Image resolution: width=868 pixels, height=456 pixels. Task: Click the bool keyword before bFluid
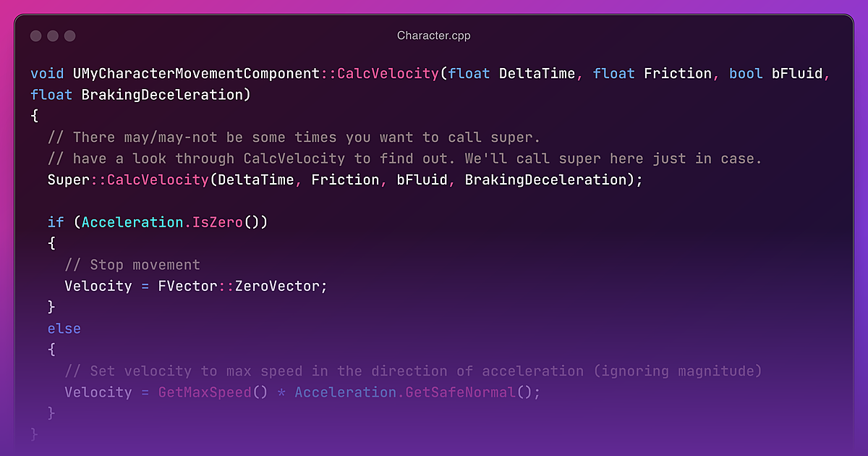[746, 74]
